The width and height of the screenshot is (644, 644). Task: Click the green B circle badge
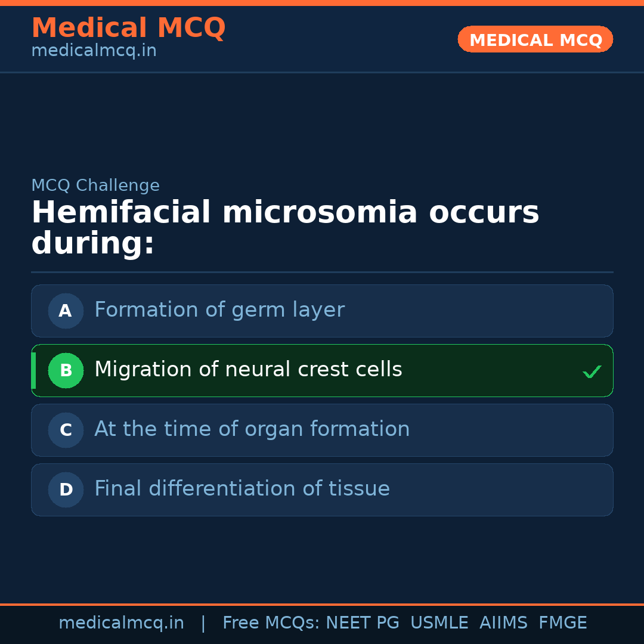coord(66,370)
